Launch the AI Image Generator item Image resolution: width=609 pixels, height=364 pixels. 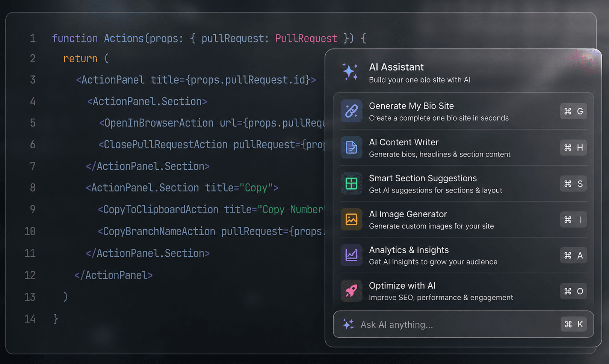coord(464,220)
